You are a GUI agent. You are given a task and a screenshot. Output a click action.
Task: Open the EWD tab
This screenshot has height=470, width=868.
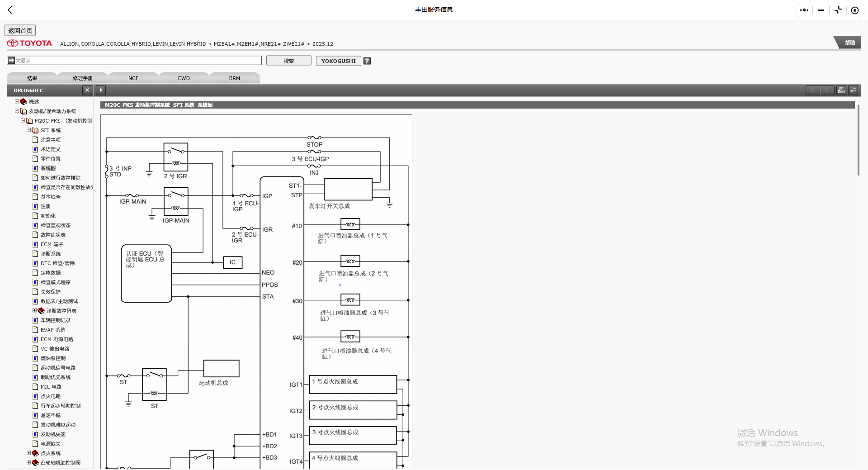coord(184,78)
